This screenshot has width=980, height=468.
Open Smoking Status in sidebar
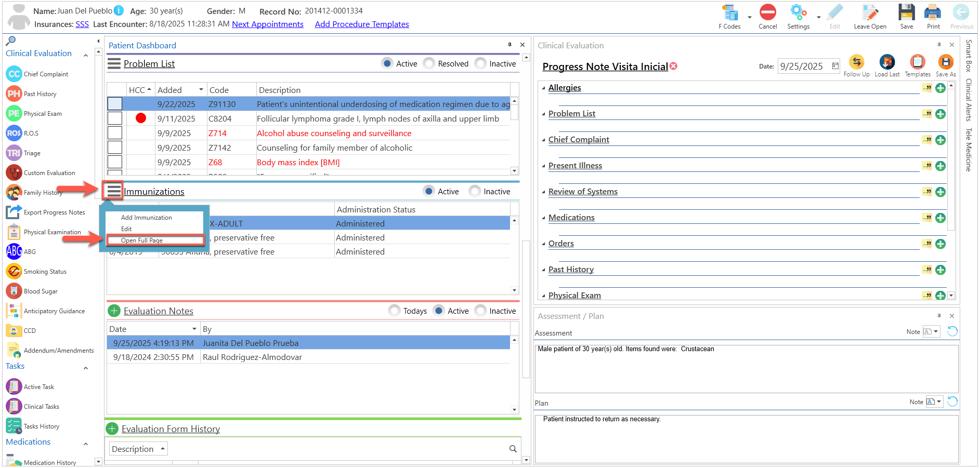(x=36, y=272)
